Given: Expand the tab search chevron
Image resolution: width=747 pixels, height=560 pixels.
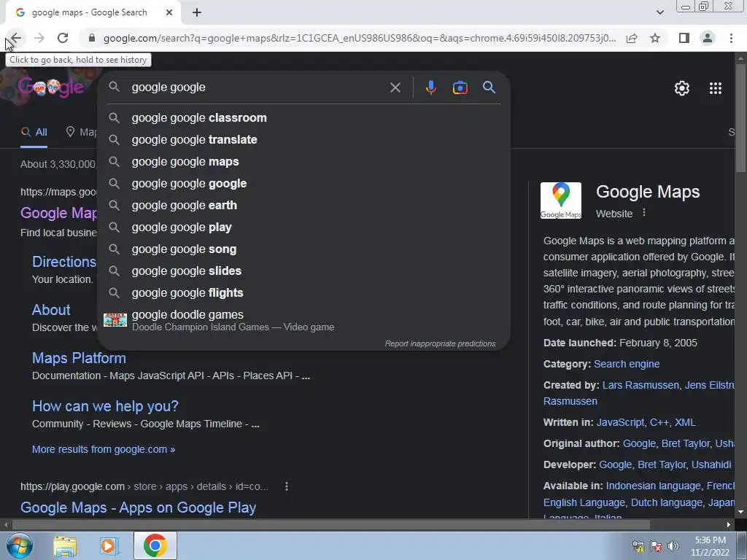Looking at the screenshot, I should pos(659,12).
